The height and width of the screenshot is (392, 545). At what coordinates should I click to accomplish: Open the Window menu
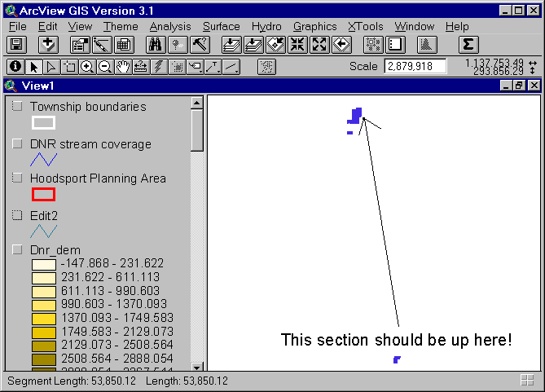point(415,26)
